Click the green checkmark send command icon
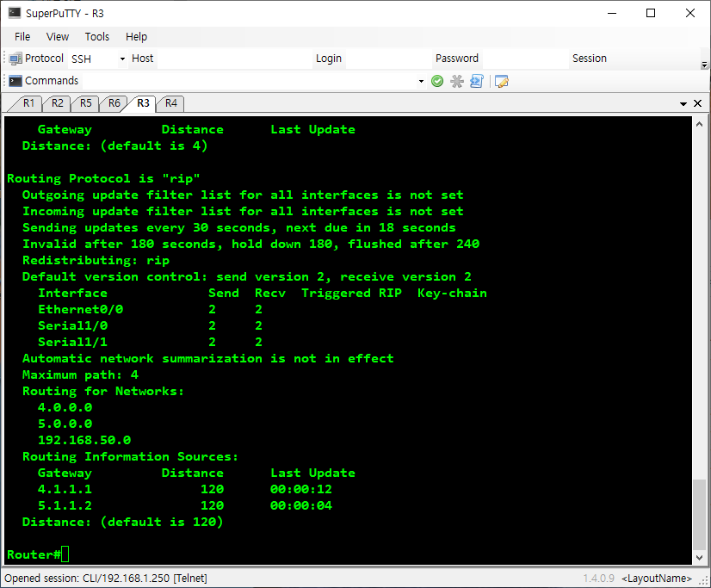 pos(437,81)
